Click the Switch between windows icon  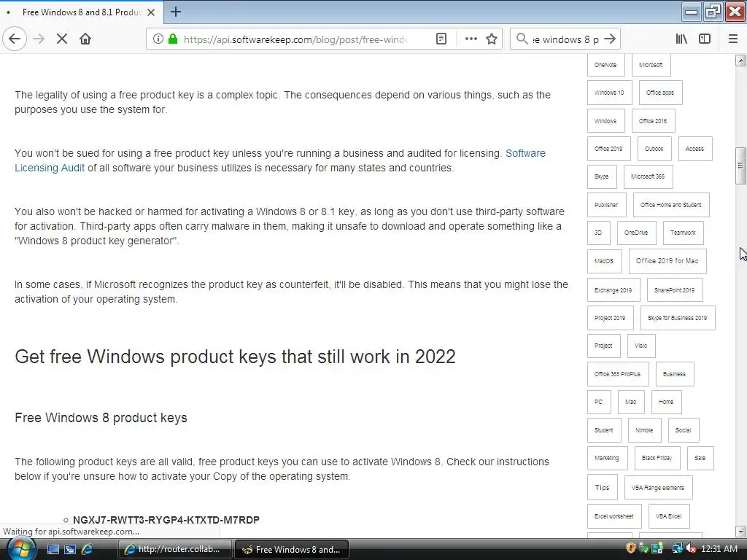pos(70,550)
